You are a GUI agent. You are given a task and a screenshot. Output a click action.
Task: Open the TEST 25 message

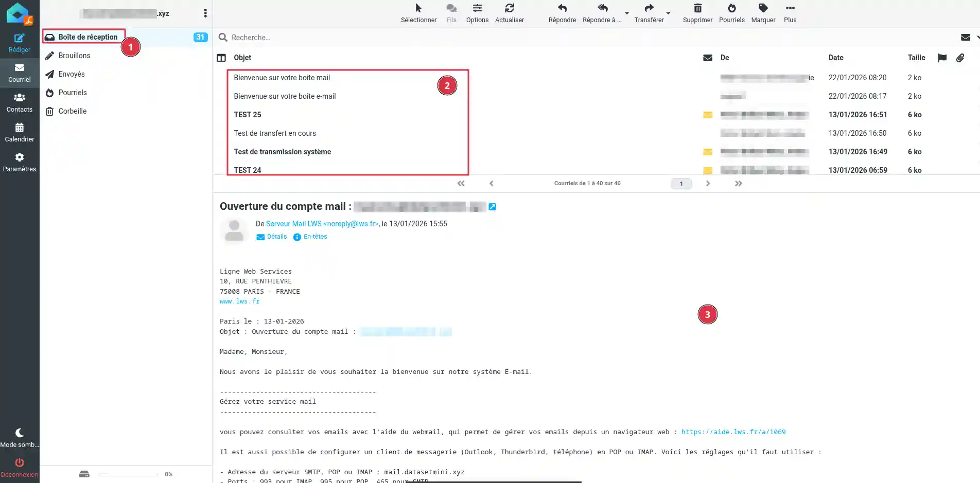pos(248,115)
